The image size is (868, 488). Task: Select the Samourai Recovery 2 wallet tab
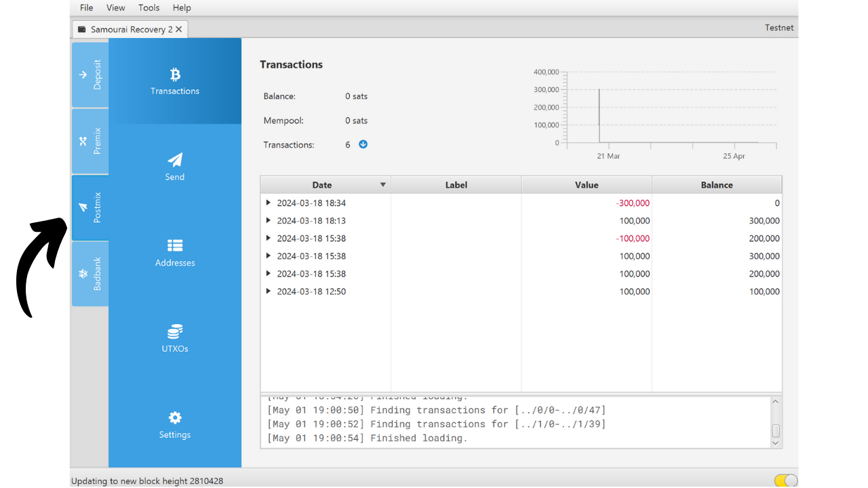point(129,29)
